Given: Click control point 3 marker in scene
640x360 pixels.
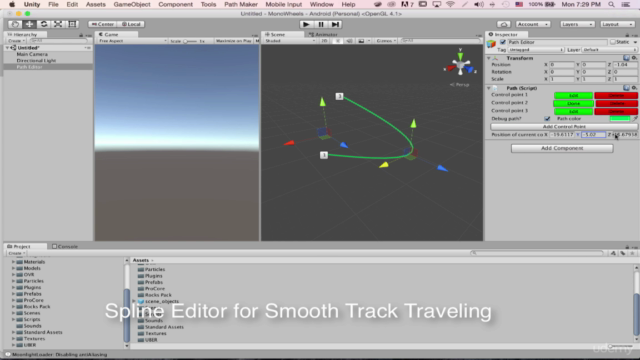Looking at the screenshot, I should 339,96.
